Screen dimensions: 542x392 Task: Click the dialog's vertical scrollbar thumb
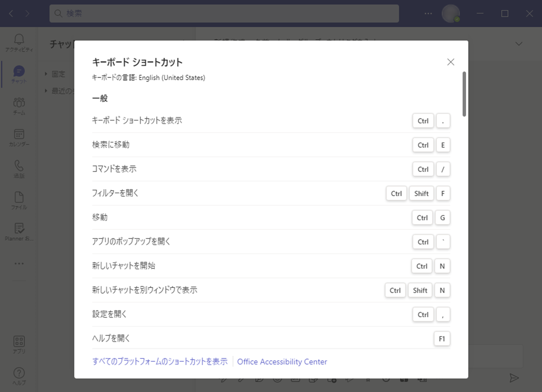tap(464, 94)
